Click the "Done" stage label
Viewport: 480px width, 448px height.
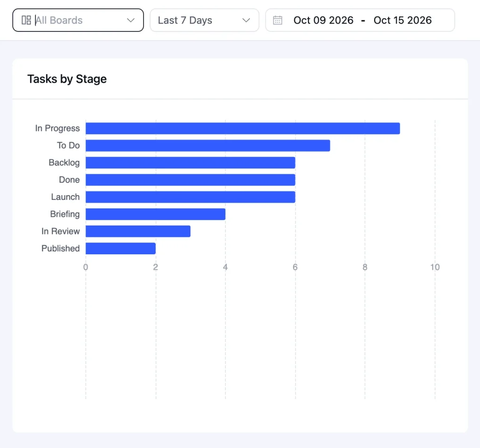[x=69, y=180]
